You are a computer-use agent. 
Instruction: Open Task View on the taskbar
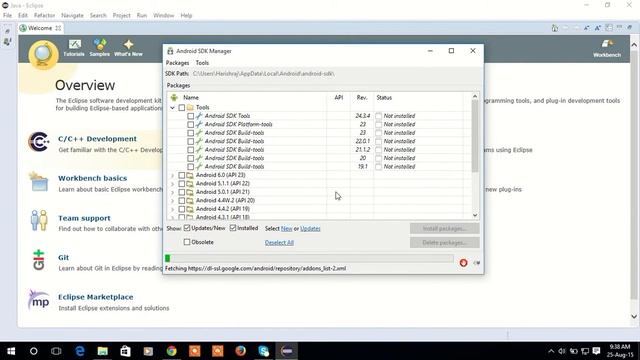(56, 351)
